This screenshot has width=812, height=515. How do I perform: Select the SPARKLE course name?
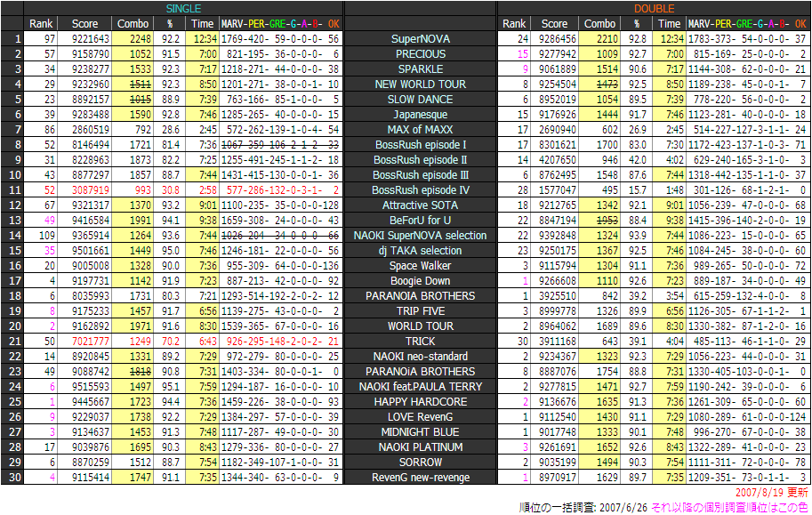coord(420,69)
